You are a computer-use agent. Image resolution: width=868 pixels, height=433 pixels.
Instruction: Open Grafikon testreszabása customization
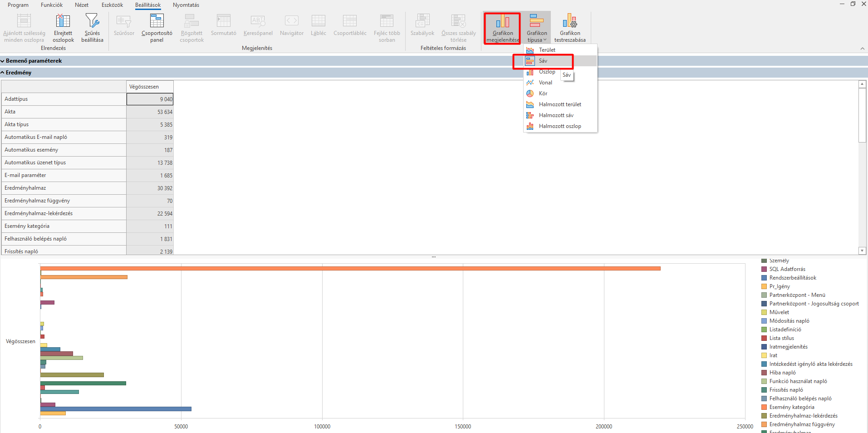[x=569, y=28]
